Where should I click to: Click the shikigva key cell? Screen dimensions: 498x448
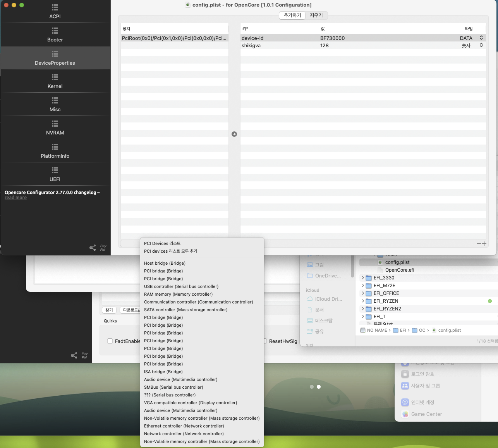point(251,45)
